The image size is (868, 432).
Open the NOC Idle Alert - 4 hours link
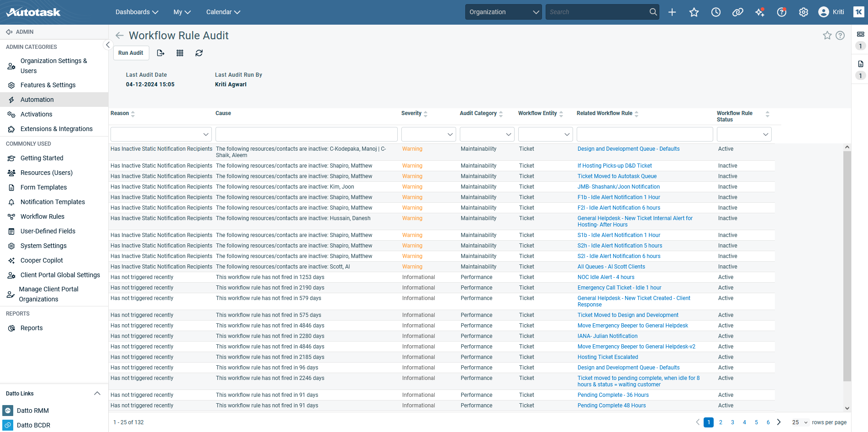[x=605, y=277]
